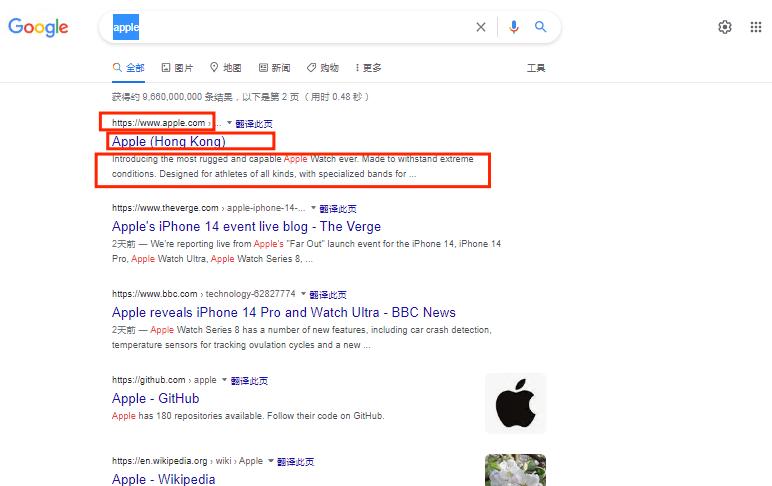Expand dropdown arrow beside github.com URL

(x=225, y=380)
